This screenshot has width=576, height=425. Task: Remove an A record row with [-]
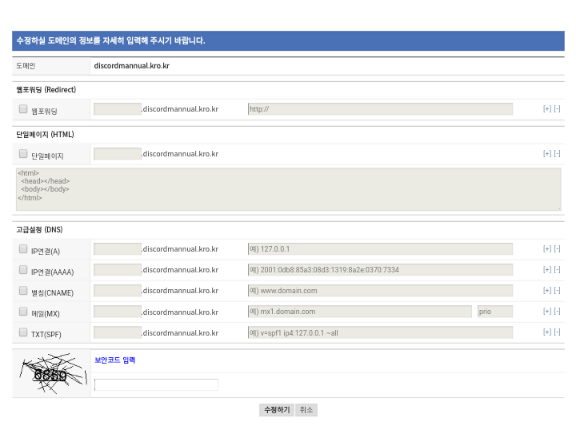click(557, 249)
